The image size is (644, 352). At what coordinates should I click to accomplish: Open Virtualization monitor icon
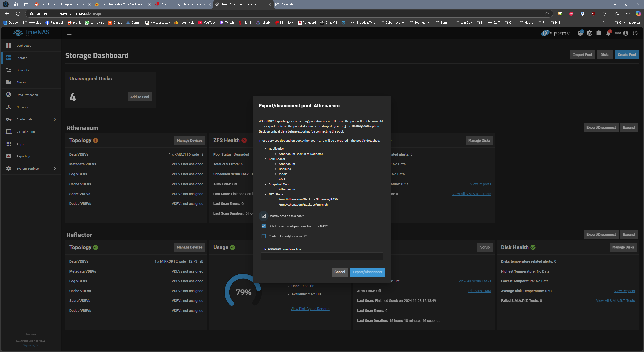9,131
